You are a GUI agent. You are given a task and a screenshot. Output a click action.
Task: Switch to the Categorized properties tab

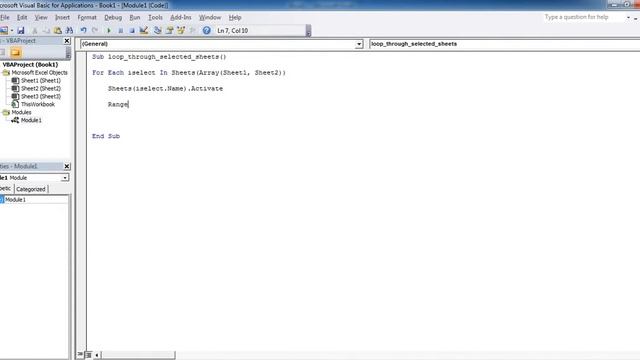tap(31, 189)
